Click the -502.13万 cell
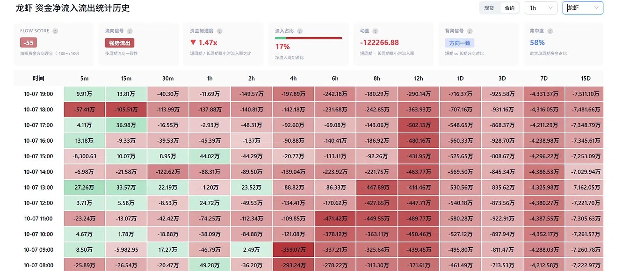Image resolution: width=644 pixels, height=271 pixels. pyautogui.click(x=419, y=125)
